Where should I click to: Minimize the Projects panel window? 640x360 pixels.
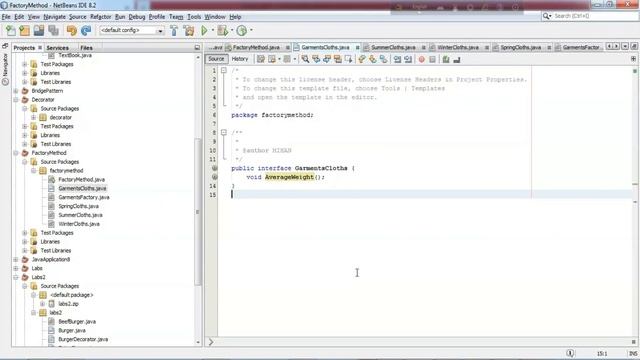click(x=197, y=48)
